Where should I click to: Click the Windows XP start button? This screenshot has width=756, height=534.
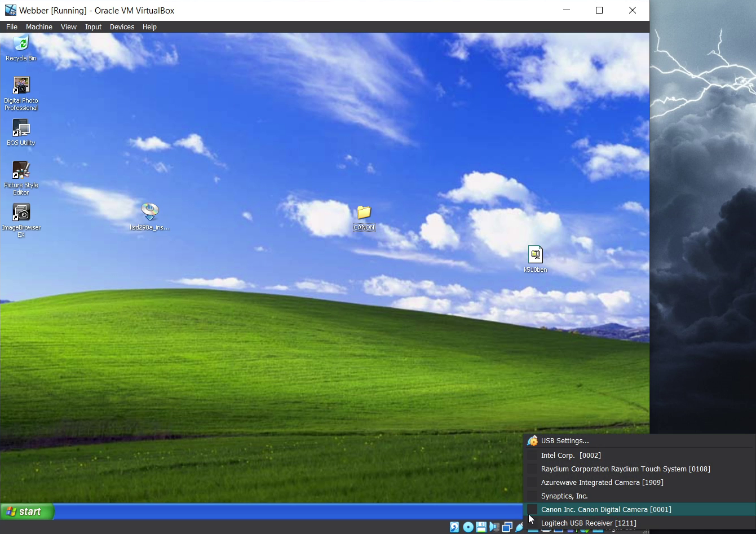27,511
